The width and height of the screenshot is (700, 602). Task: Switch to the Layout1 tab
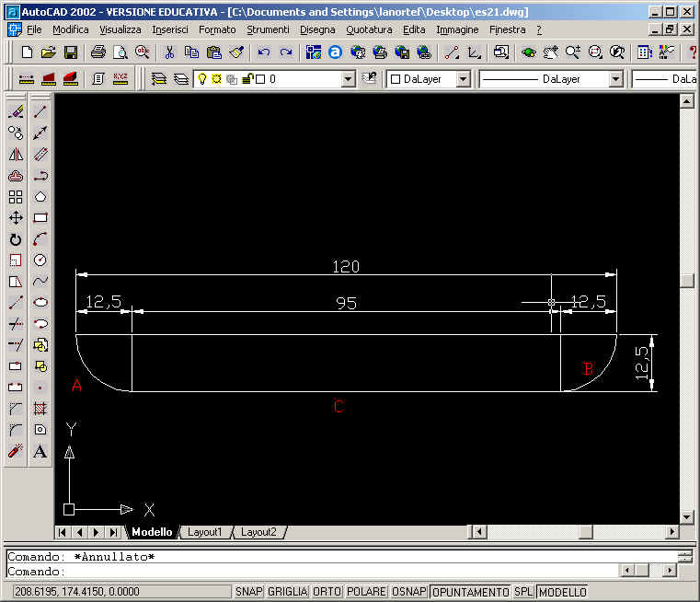coord(204,532)
